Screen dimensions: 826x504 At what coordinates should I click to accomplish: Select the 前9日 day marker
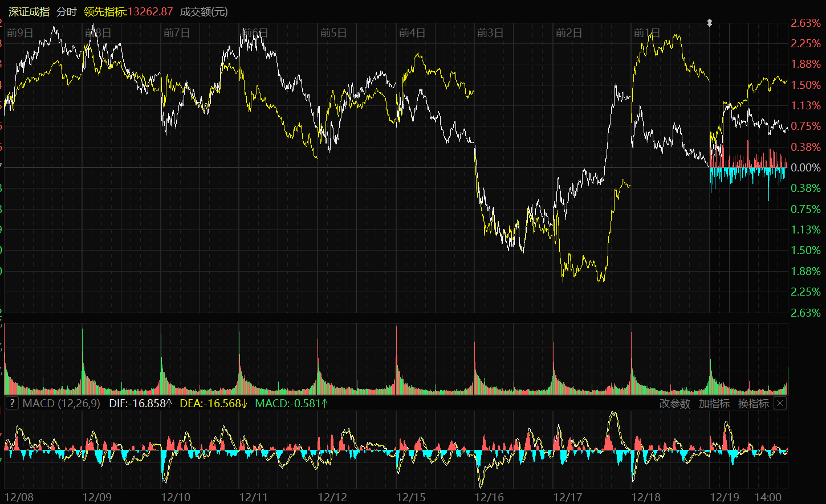click(x=20, y=33)
